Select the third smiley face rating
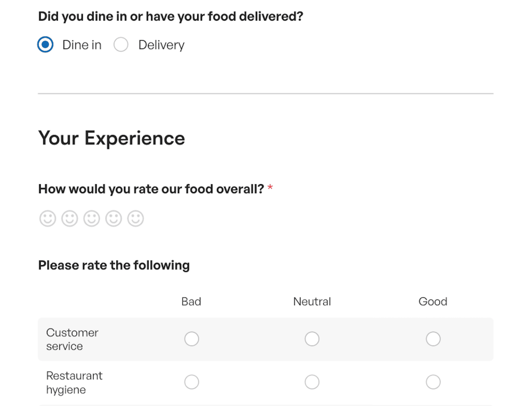This screenshot has height=406, width=532. pyautogui.click(x=91, y=219)
